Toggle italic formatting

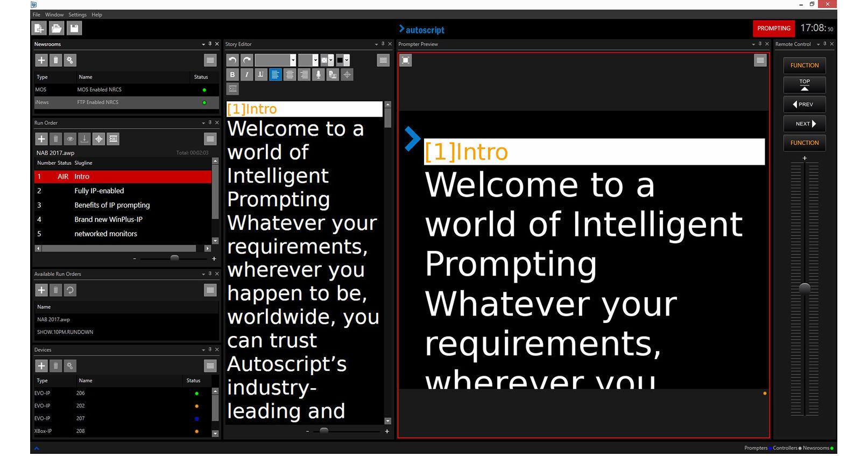247,75
